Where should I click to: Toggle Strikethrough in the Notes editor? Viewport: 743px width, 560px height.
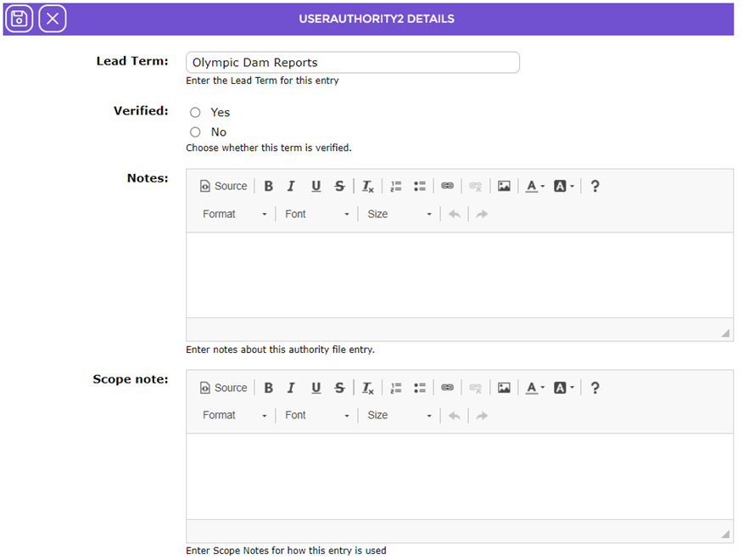pyautogui.click(x=339, y=187)
